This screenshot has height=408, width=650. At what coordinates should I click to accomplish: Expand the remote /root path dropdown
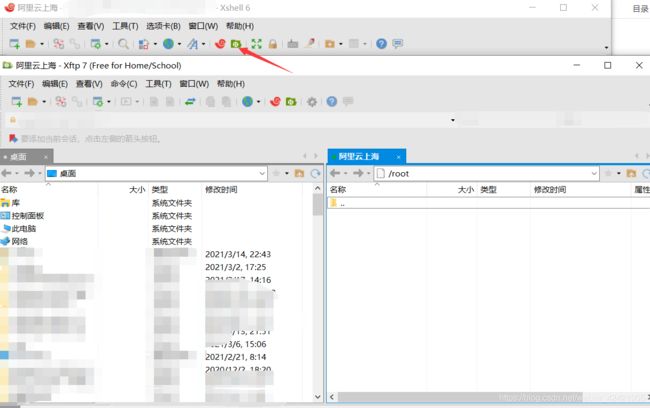tap(594, 173)
